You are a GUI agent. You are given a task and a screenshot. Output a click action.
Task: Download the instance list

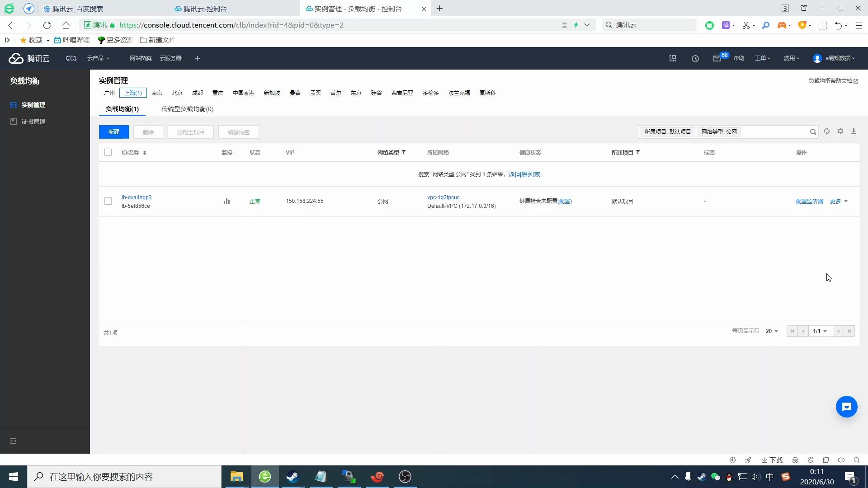coord(854,131)
